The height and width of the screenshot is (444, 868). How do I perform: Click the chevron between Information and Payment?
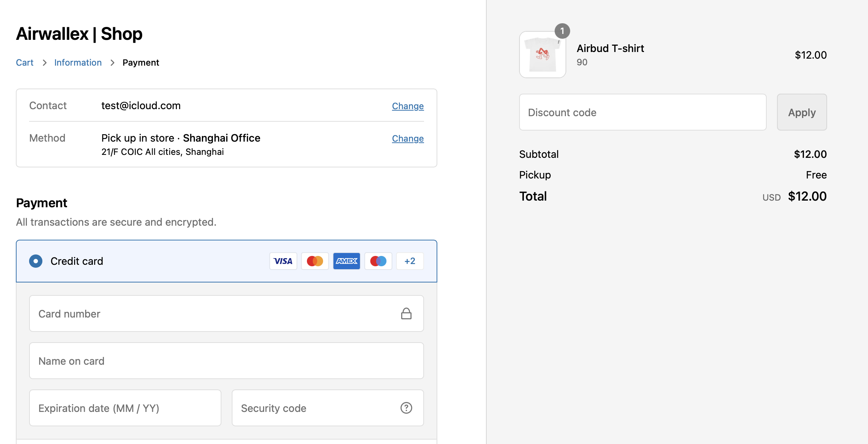[x=112, y=63]
